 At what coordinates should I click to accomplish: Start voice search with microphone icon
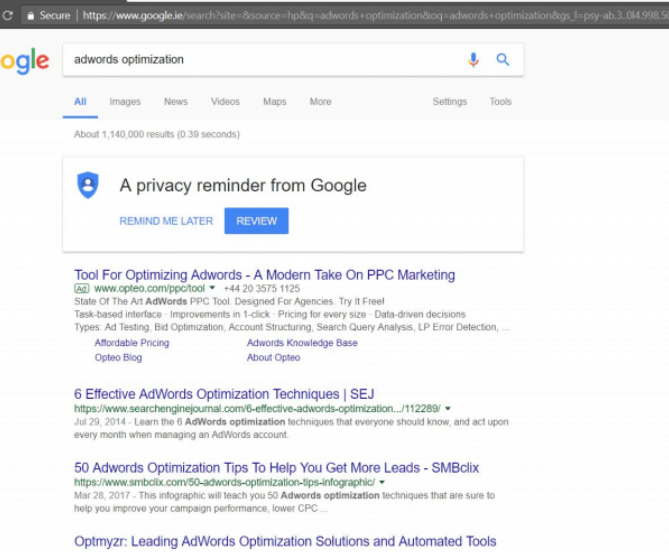pos(473,60)
